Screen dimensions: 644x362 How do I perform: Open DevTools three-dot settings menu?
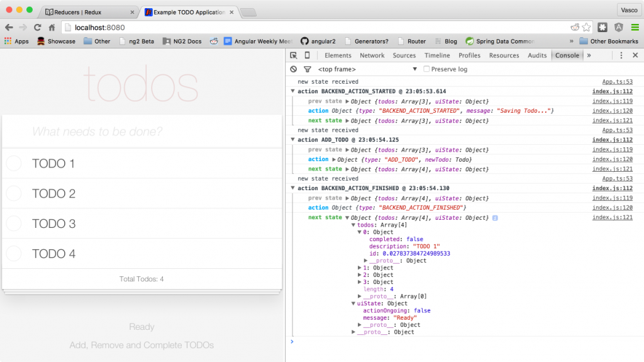[x=621, y=55]
